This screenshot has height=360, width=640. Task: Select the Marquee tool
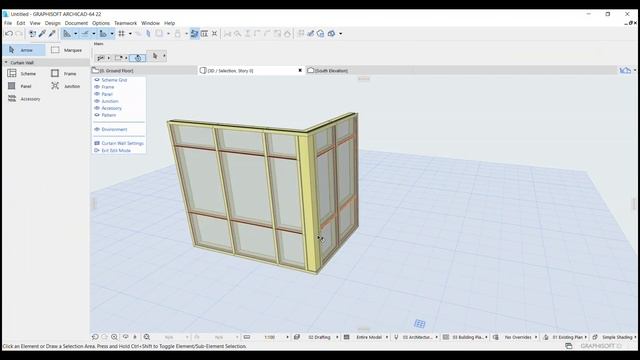tap(67, 50)
